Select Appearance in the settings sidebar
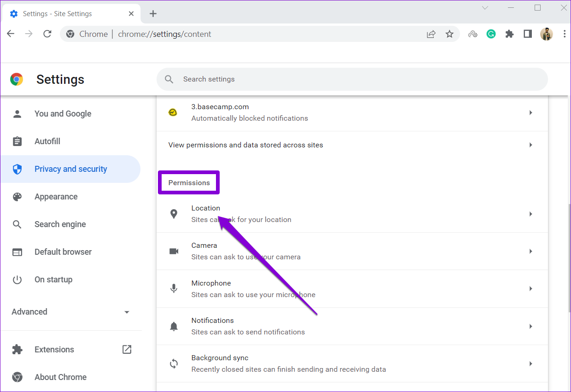 [56, 197]
